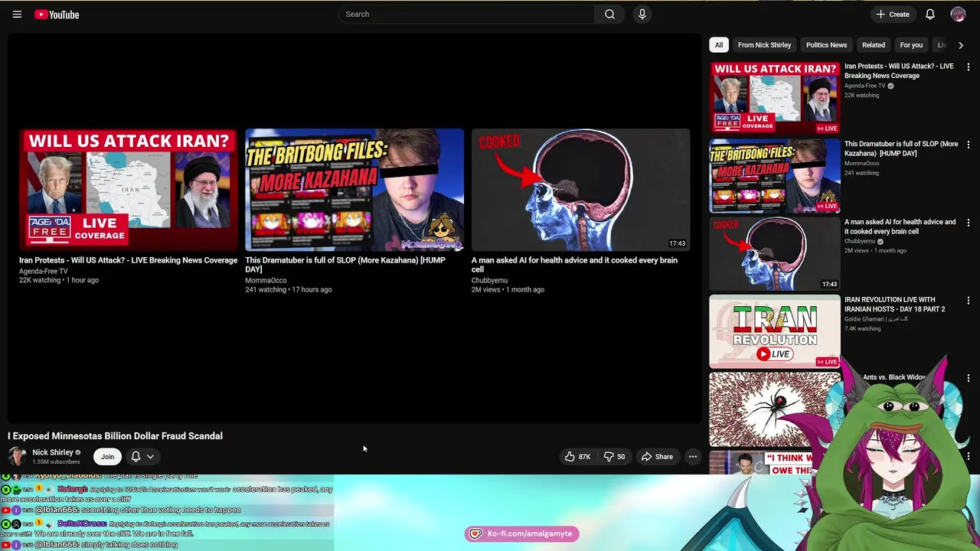
Task: Open end-screen Britbong Files thumbnail
Action: click(354, 190)
